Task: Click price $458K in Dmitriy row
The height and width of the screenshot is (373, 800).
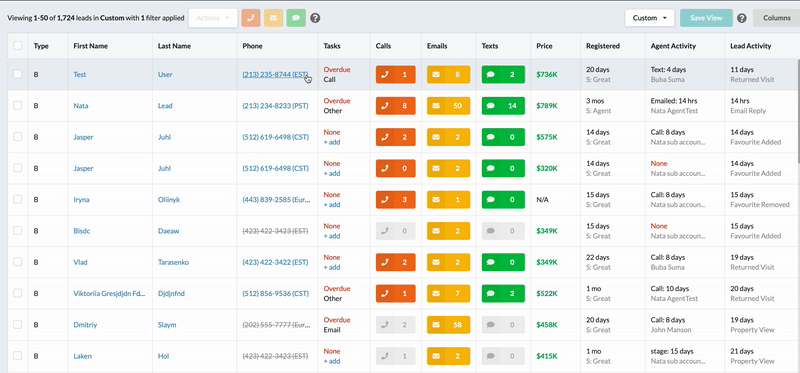Action: click(547, 325)
